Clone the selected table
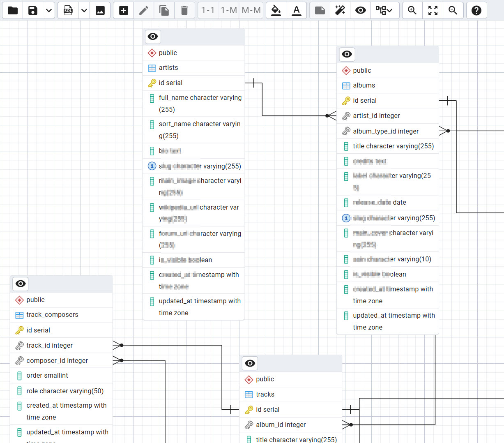 click(164, 10)
